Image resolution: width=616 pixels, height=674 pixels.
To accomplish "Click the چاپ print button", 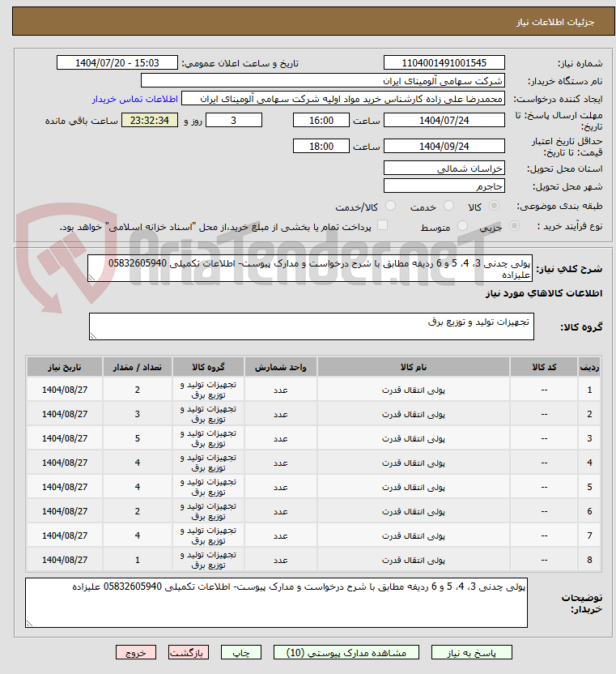I will coord(241,652).
